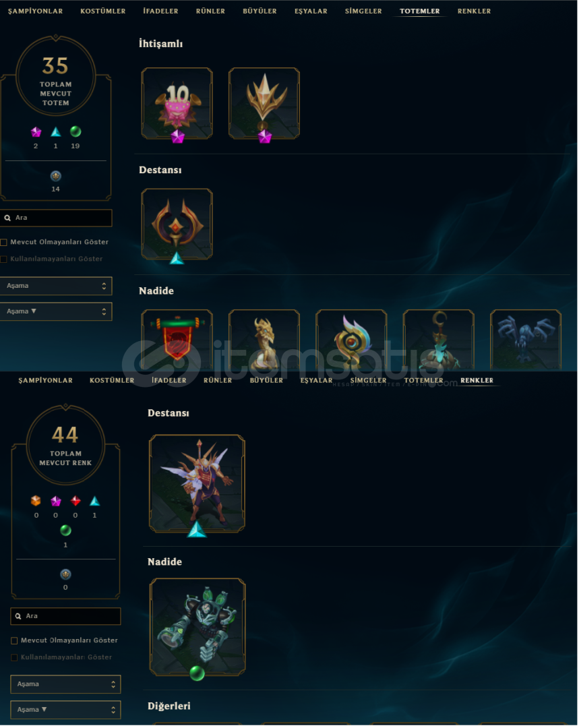The width and height of the screenshot is (579, 728).
Task: Open the Aşama ▼ sort dropdown in totems panel
Action: (56, 311)
